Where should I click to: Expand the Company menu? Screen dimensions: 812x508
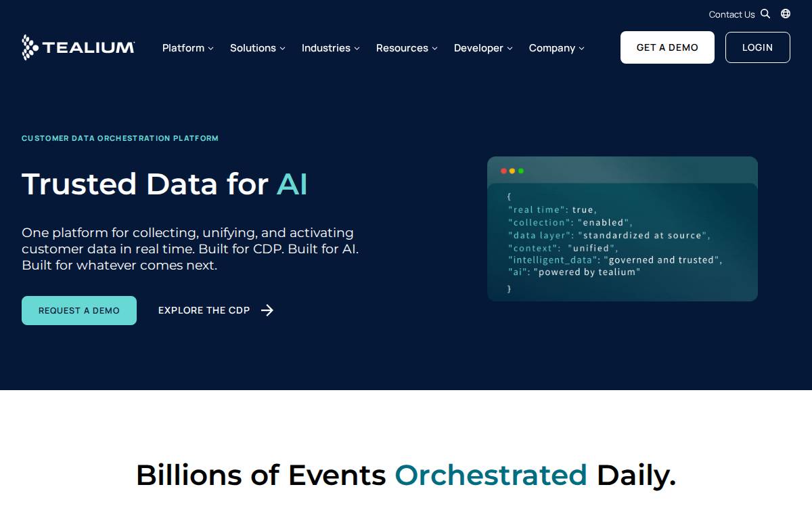[556, 48]
